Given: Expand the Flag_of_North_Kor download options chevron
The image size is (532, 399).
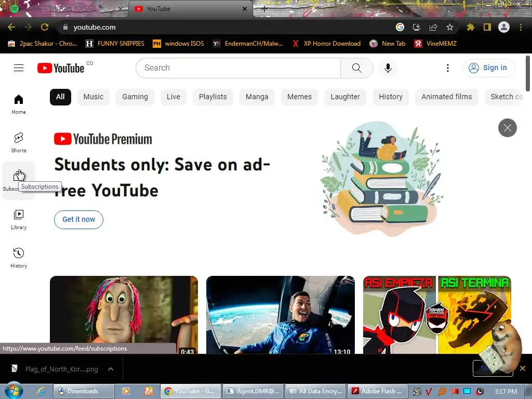Looking at the screenshot, I should tap(111, 369).
